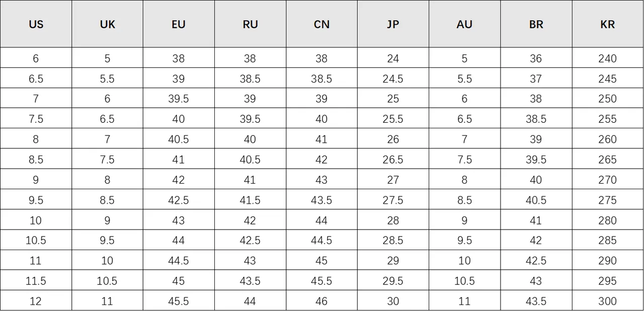Image resolution: width=644 pixels, height=311 pixels.
Task: Select the UK column header
Action: [x=107, y=24]
